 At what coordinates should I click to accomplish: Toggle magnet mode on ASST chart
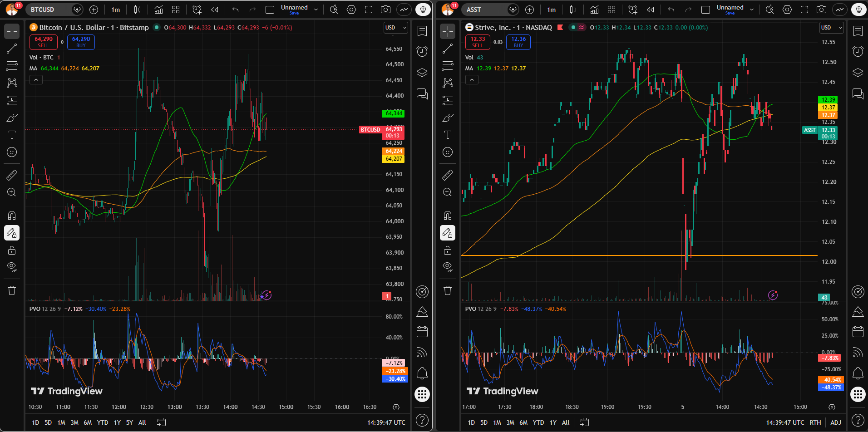coord(448,215)
